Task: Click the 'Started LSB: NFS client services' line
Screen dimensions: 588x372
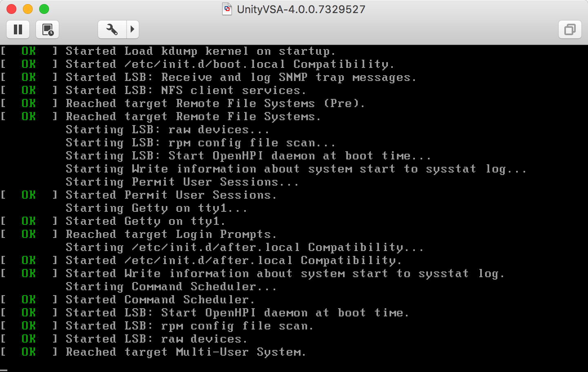Action: 186,90
